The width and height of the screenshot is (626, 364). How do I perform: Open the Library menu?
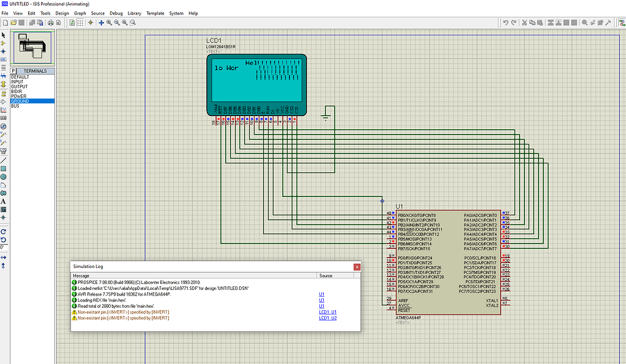coord(133,13)
